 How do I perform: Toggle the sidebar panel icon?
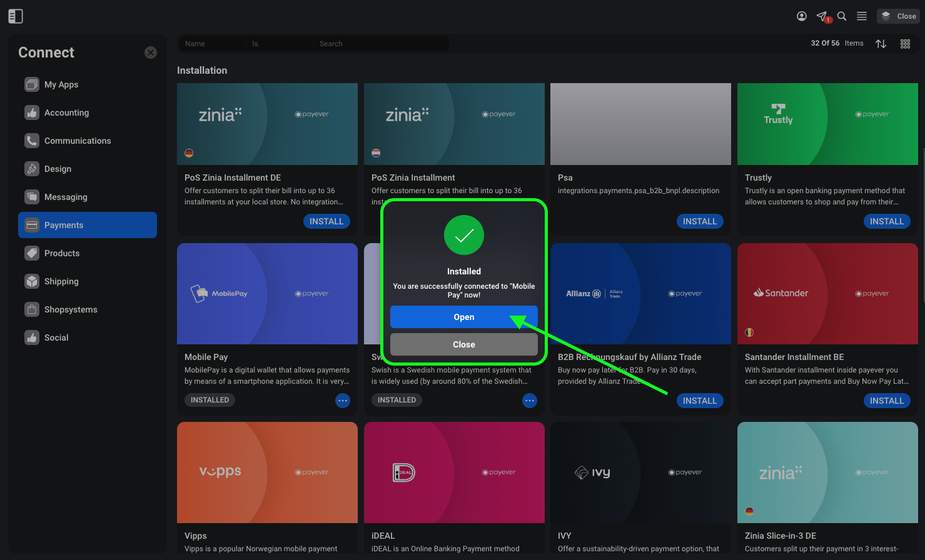coord(16,16)
